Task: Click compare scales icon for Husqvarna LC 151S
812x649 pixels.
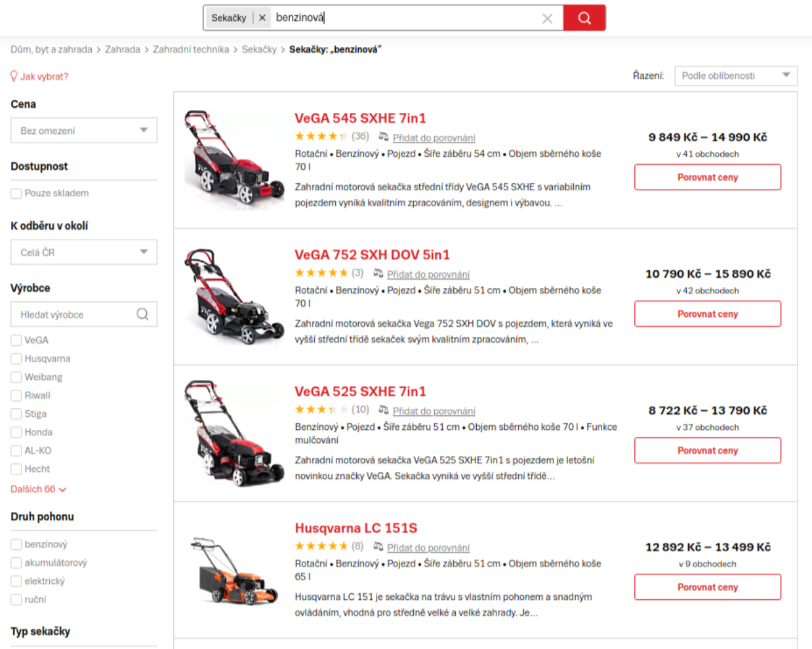Action: 378,546
